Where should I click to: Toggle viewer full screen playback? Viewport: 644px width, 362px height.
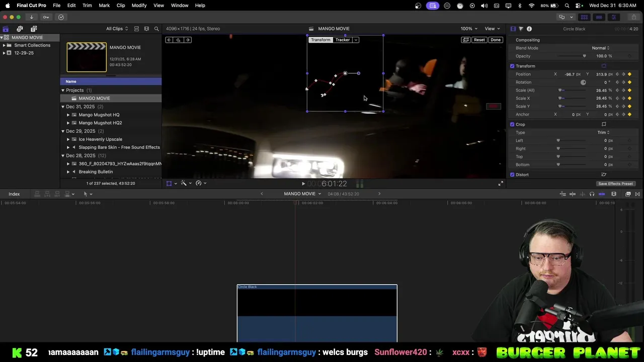coord(501,184)
